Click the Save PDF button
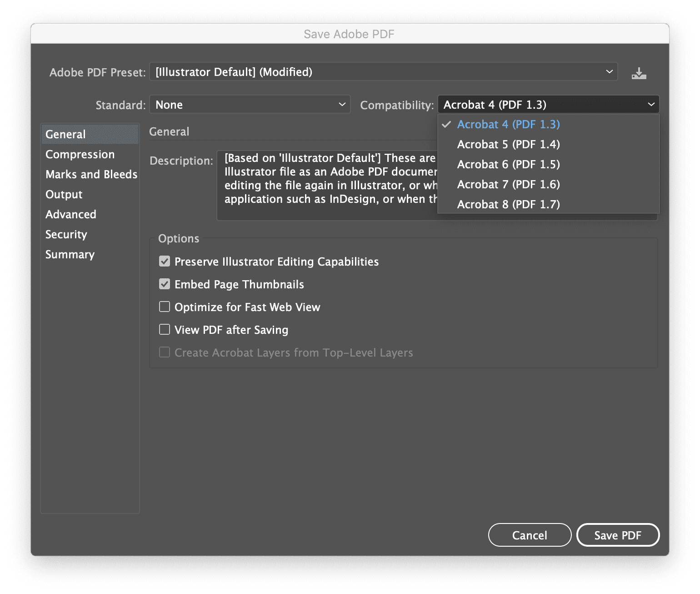Viewport: 700px width, 594px height. (x=618, y=535)
